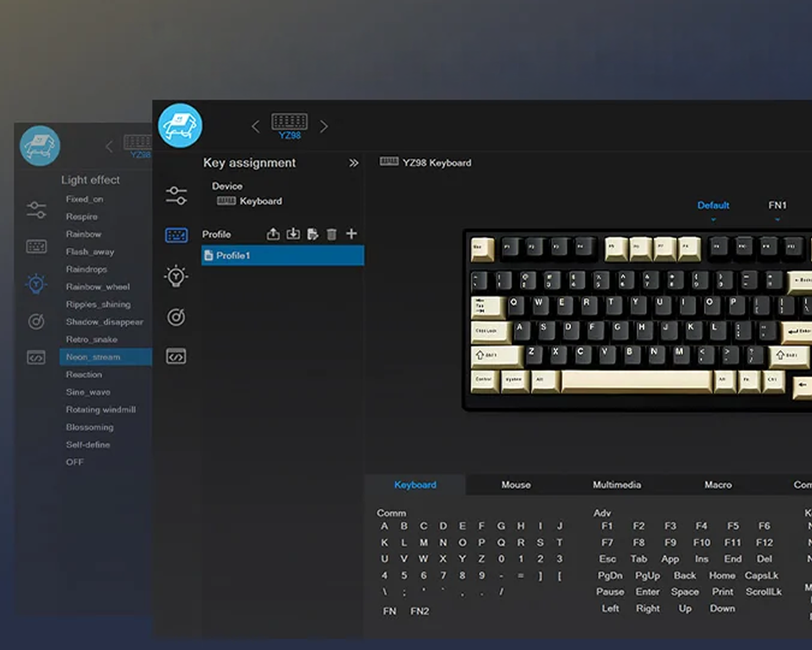Open the Macro tab
812x650 pixels.
coord(718,485)
